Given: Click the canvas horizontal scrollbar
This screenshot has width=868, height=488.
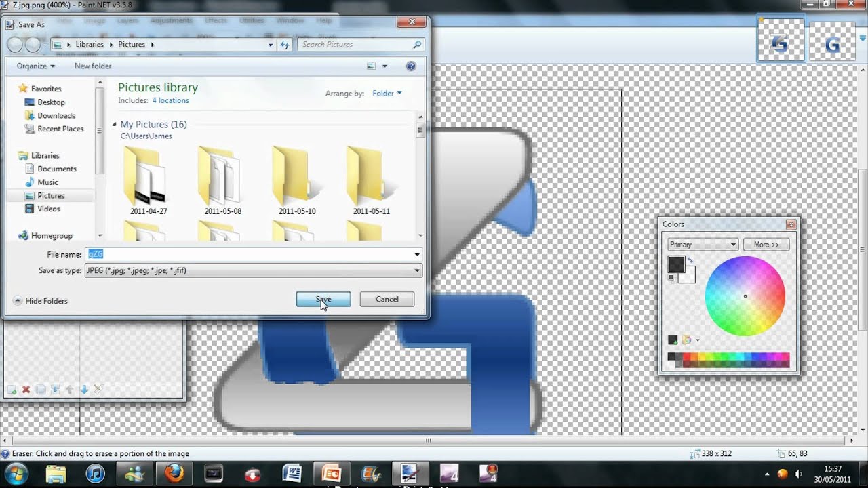Looking at the screenshot, I should pyautogui.click(x=429, y=440).
